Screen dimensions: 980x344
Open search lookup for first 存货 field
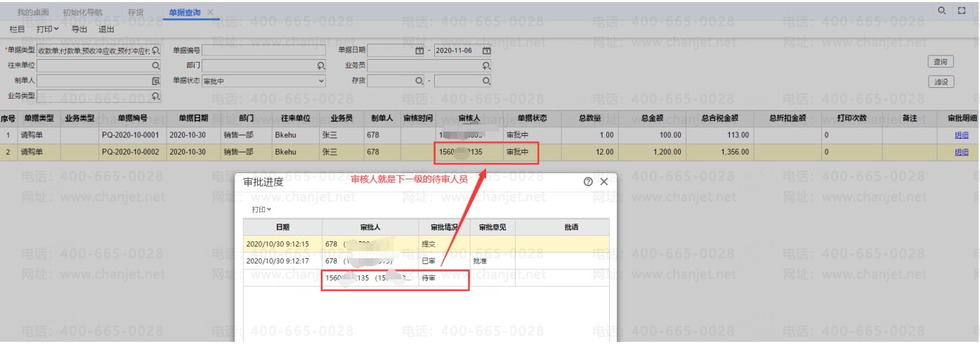point(419,81)
